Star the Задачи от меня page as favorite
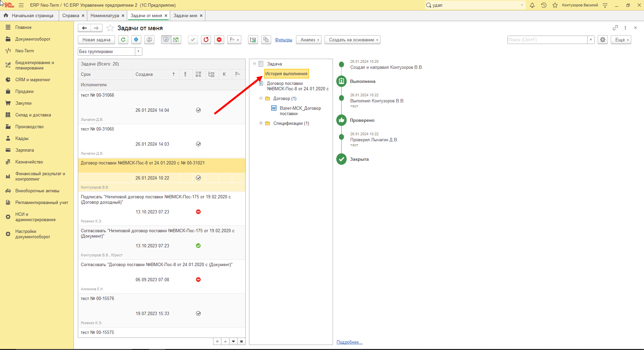This screenshot has width=644, height=350. [110, 28]
